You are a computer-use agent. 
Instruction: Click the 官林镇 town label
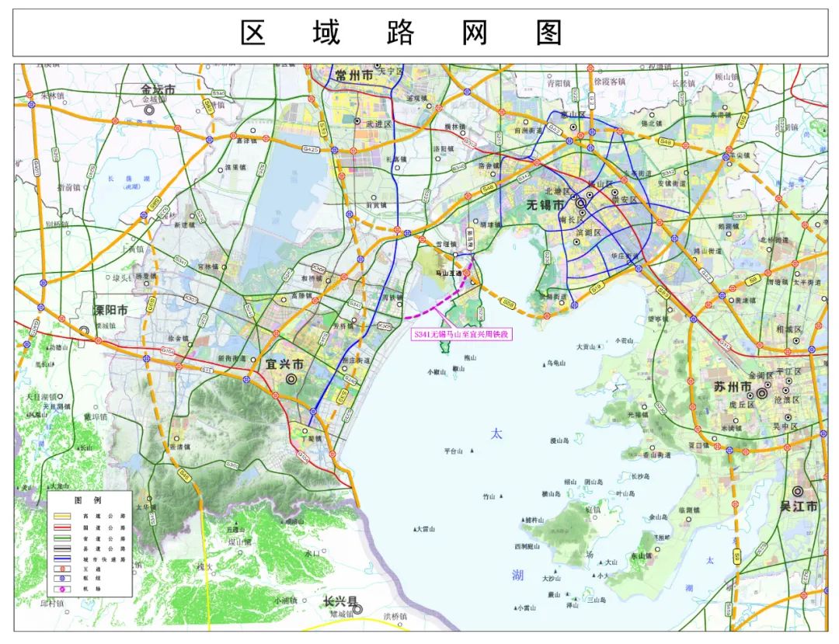[x=208, y=266]
